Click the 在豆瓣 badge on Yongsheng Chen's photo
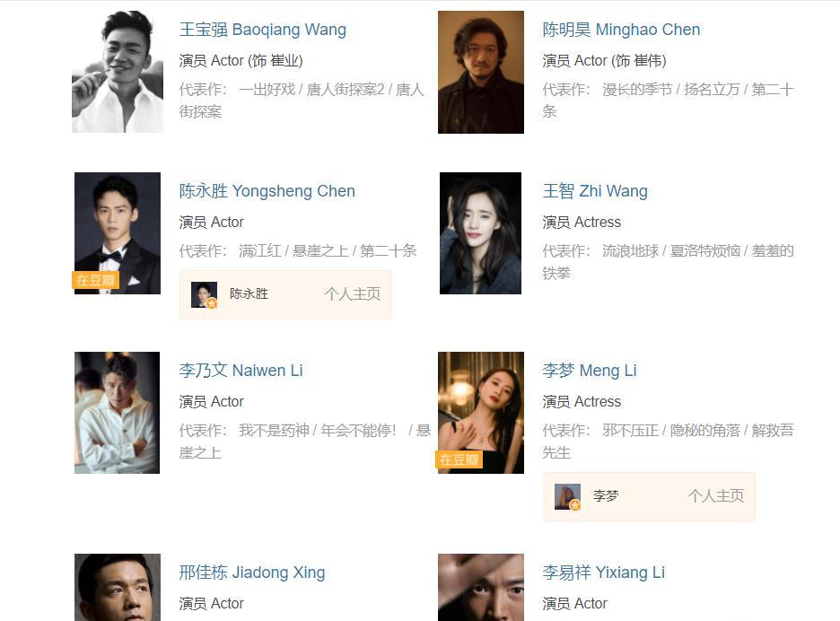 pyautogui.click(x=95, y=280)
